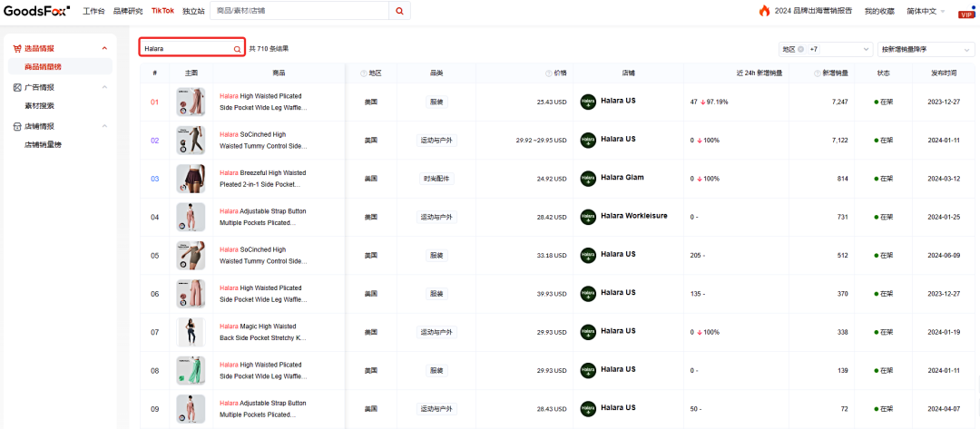Click the 服装 tag in row 01
980x429 pixels.
point(436,102)
